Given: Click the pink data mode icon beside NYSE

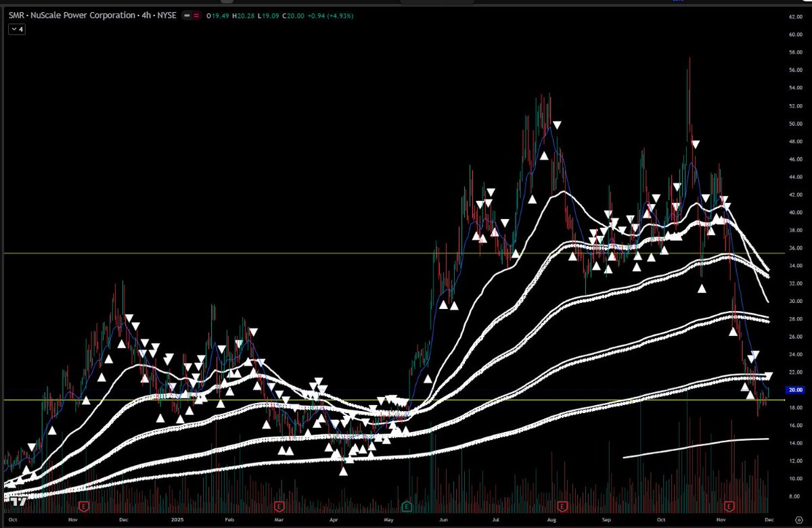Looking at the screenshot, I should pos(196,15).
